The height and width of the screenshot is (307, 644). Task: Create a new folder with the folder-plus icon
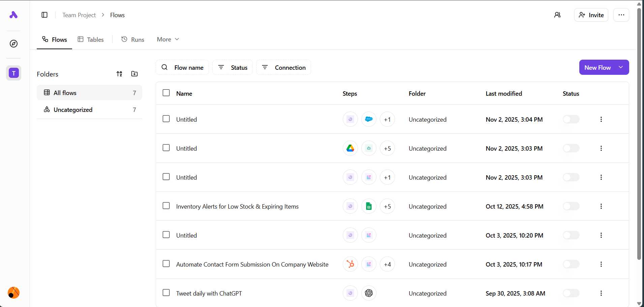point(134,74)
